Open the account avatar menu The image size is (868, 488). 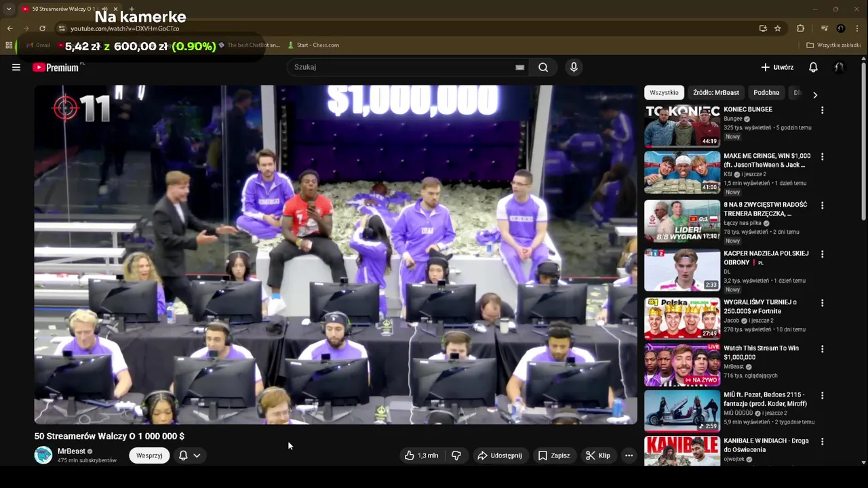(839, 67)
